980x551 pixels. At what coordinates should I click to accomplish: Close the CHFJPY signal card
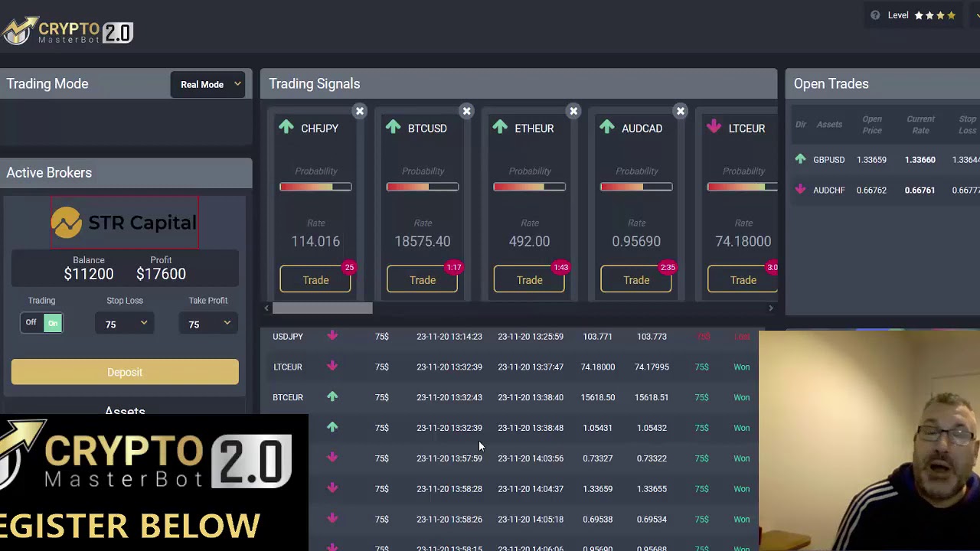(359, 112)
